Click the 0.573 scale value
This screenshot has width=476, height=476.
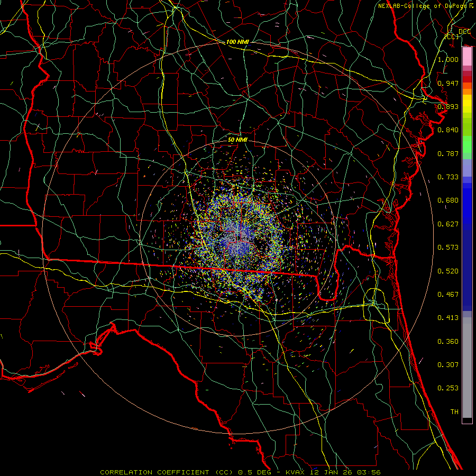[448, 248]
